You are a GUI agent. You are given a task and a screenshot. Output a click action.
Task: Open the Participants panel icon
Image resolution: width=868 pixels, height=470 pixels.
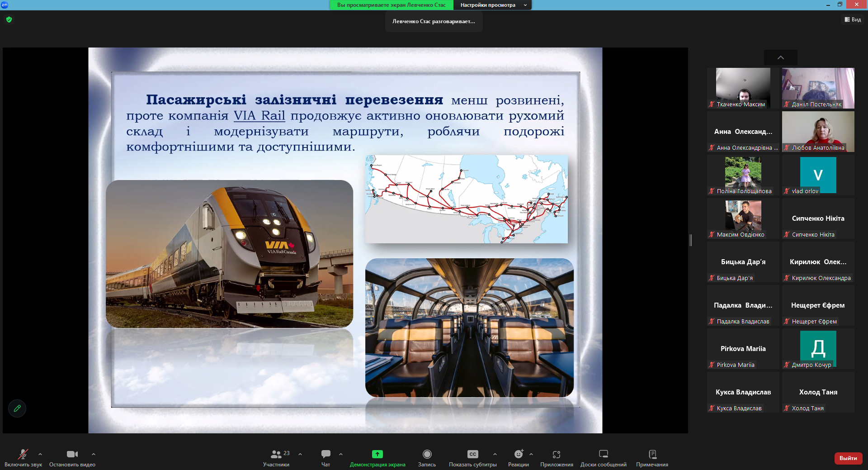click(x=276, y=454)
